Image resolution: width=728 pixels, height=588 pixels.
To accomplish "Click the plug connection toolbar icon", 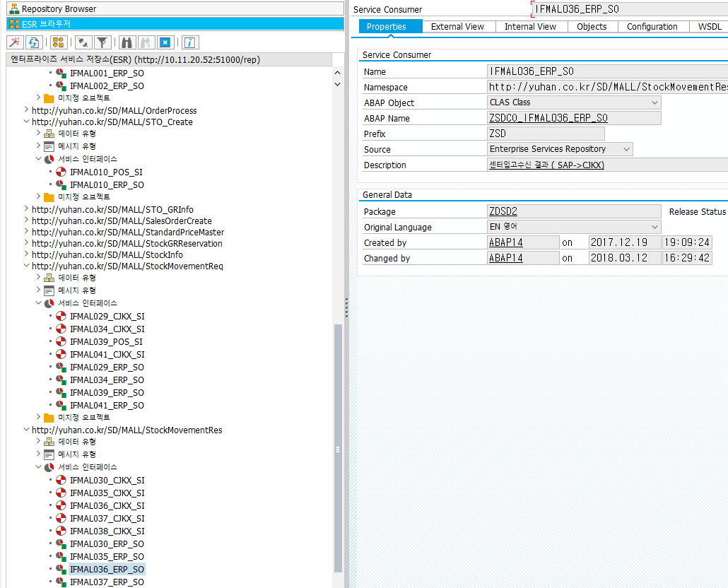I will click(83, 42).
